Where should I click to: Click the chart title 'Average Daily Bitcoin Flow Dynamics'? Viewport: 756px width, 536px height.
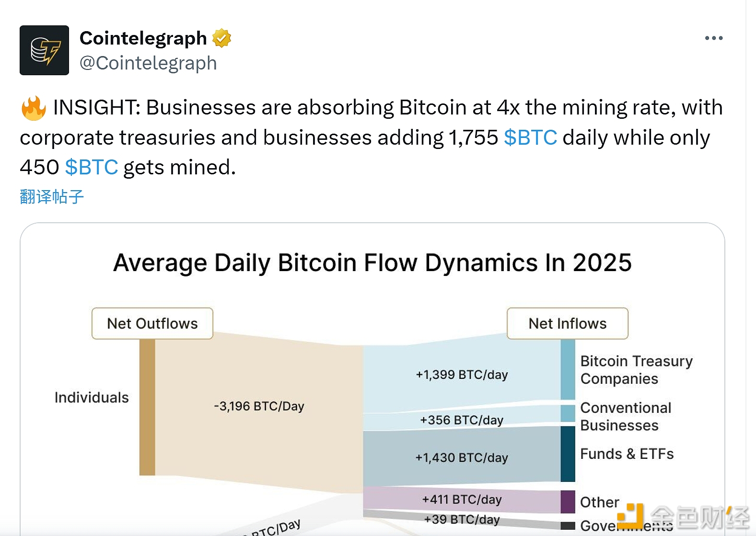click(x=372, y=263)
